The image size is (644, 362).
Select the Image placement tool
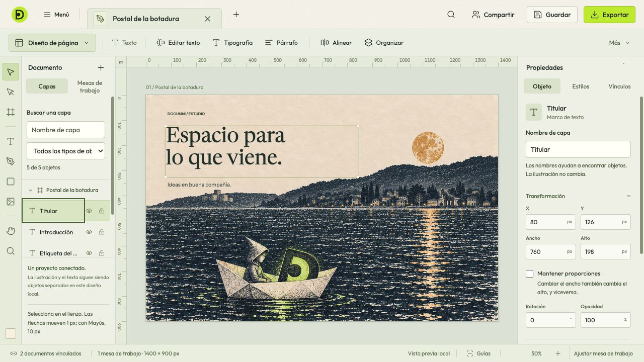click(11, 202)
